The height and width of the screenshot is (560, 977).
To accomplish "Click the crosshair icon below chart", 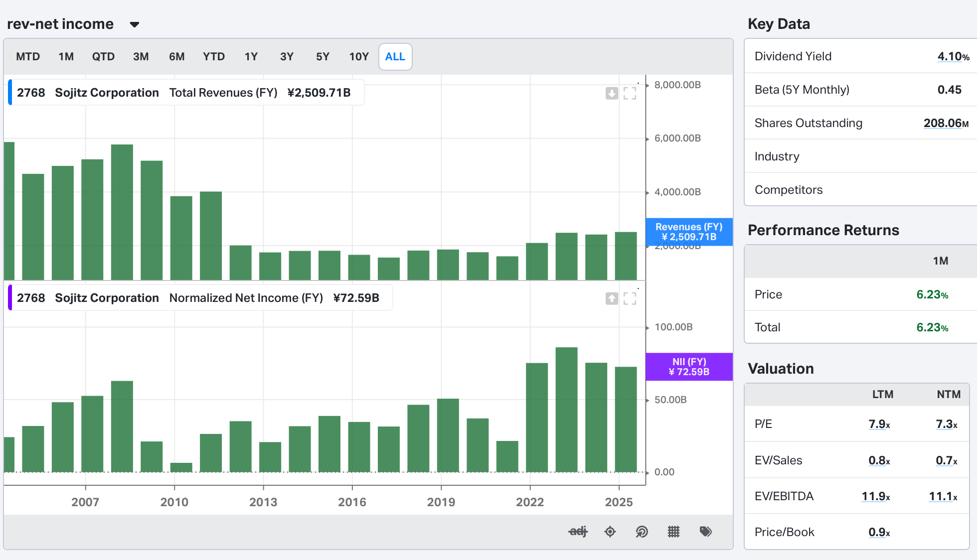I will [x=610, y=532].
